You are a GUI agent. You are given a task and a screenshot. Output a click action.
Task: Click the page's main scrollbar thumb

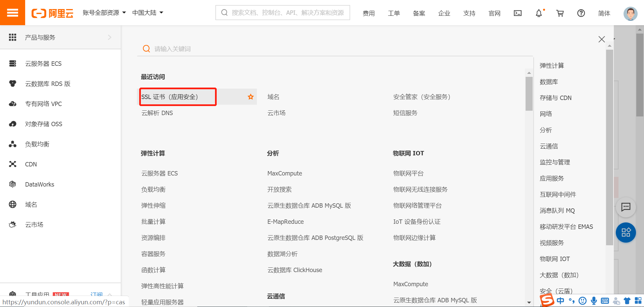click(x=640, y=74)
